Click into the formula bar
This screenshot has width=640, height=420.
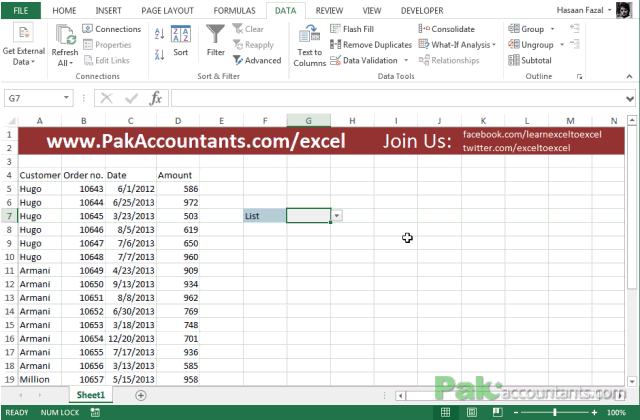pos(398,98)
